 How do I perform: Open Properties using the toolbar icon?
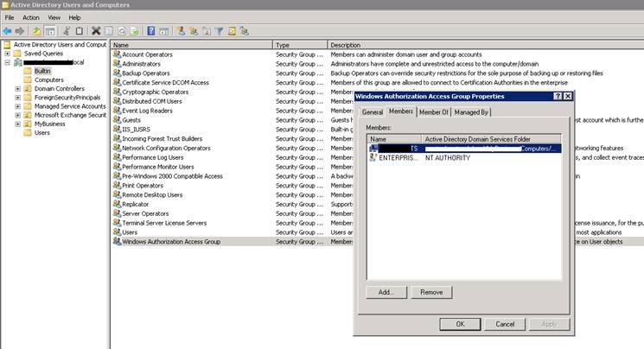coord(109,31)
